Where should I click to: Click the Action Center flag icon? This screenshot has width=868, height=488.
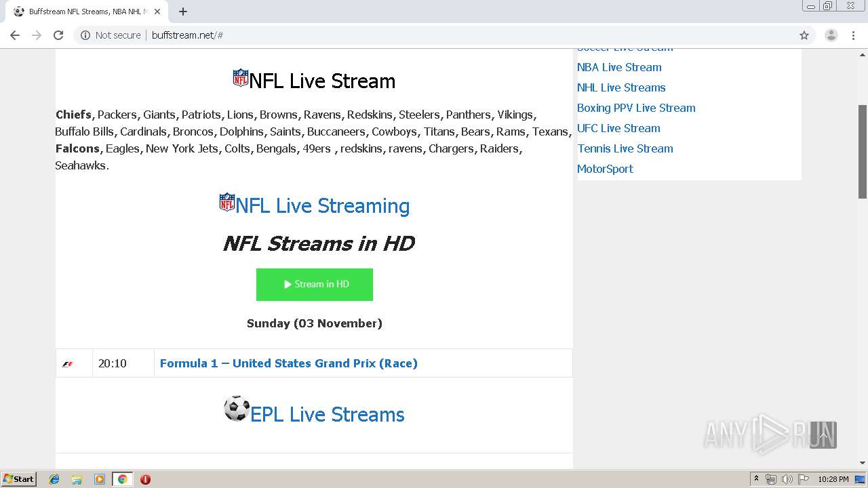[804, 479]
